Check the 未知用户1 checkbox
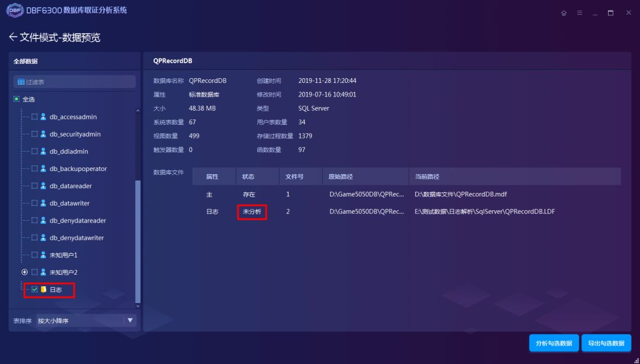Viewport: 640px width, 364px height. [x=35, y=255]
